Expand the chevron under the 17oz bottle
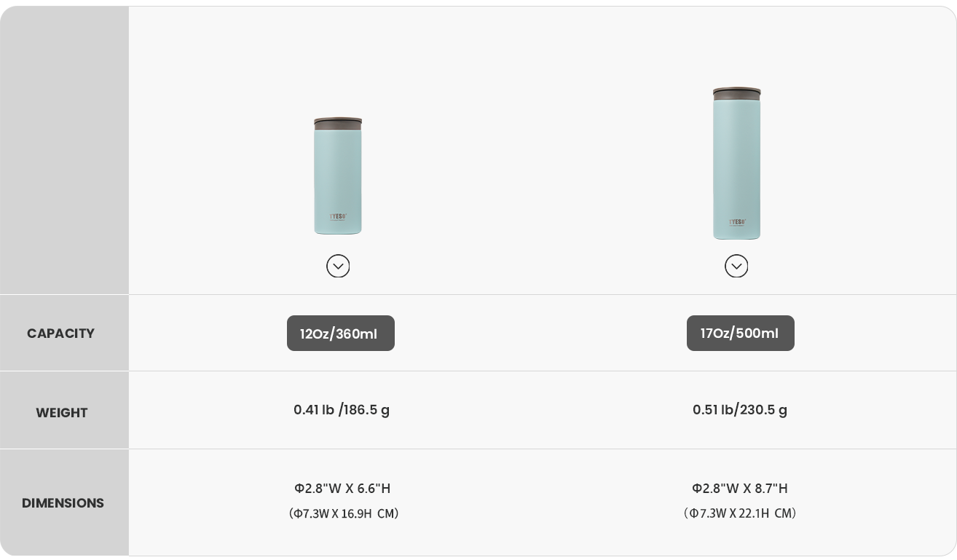This screenshot has height=560, width=957. pos(736,266)
